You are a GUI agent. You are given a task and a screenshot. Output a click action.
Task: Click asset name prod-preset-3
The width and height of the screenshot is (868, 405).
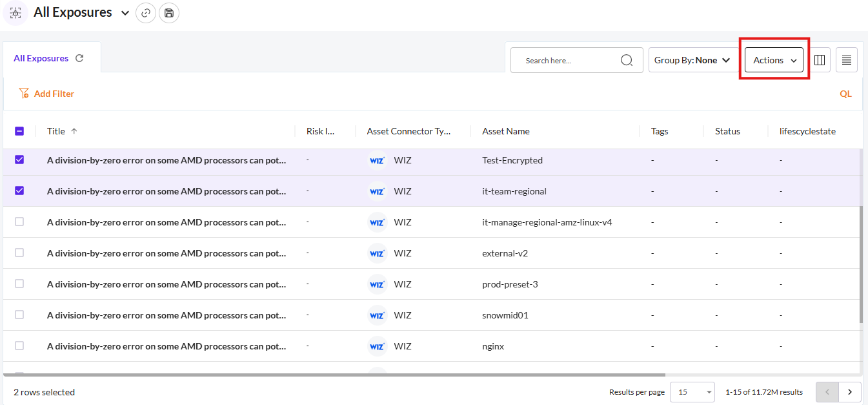[510, 284]
